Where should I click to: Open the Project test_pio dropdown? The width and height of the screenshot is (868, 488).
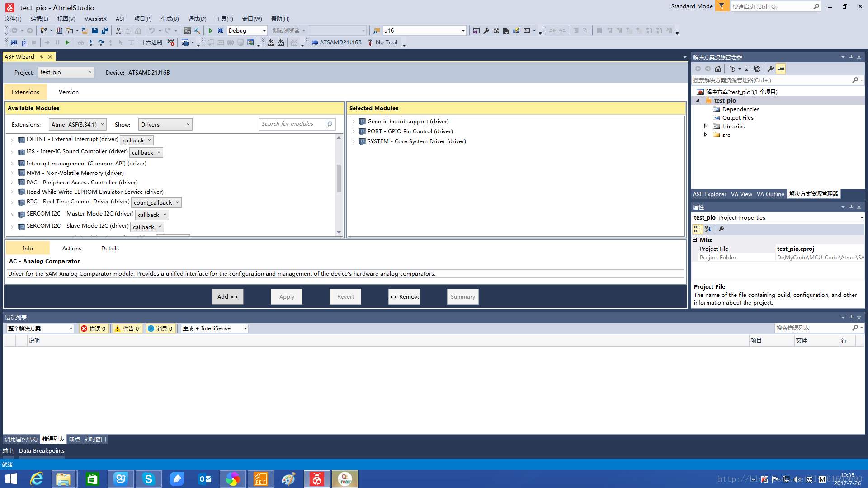coord(66,72)
